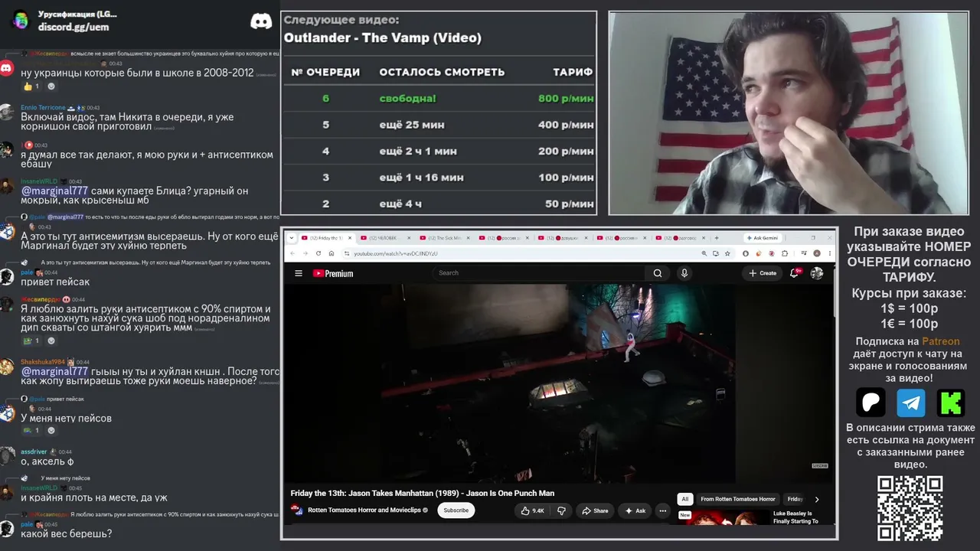Open the Chrome three-dot menu
Viewport: 980px width, 551px height.
point(829,253)
